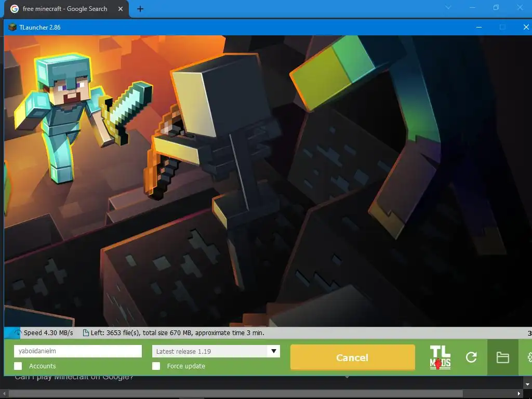Restore down the Chrome browser window
This screenshot has height=399, width=532.
[x=496, y=7]
